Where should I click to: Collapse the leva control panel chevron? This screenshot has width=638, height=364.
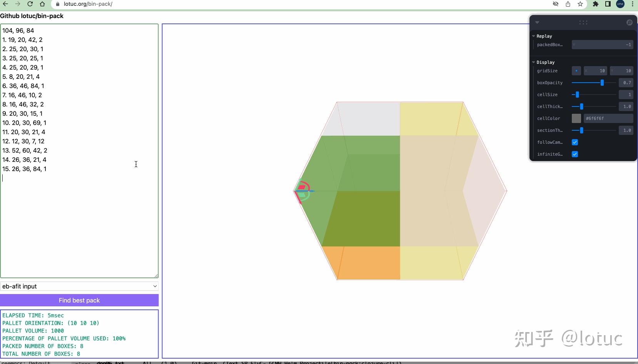pyautogui.click(x=537, y=22)
